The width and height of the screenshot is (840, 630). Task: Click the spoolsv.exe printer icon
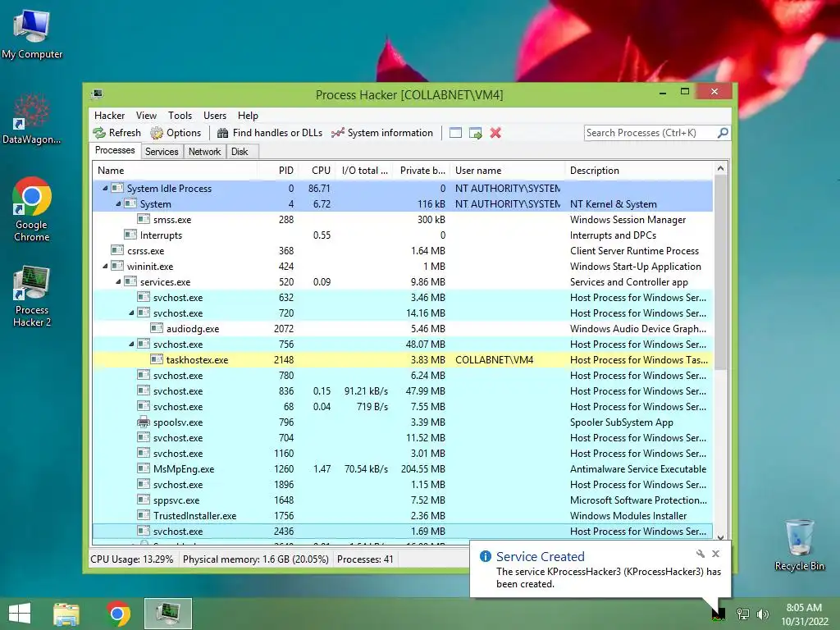(143, 422)
